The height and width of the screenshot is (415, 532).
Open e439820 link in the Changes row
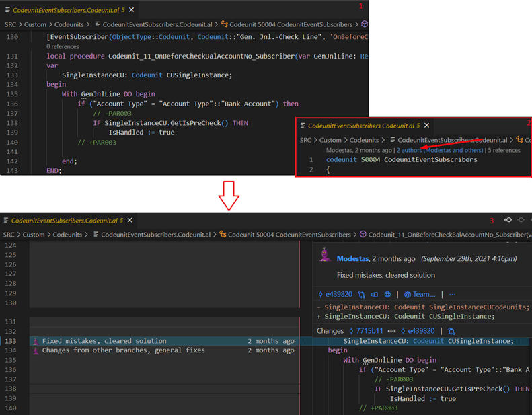[x=418, y=331]
